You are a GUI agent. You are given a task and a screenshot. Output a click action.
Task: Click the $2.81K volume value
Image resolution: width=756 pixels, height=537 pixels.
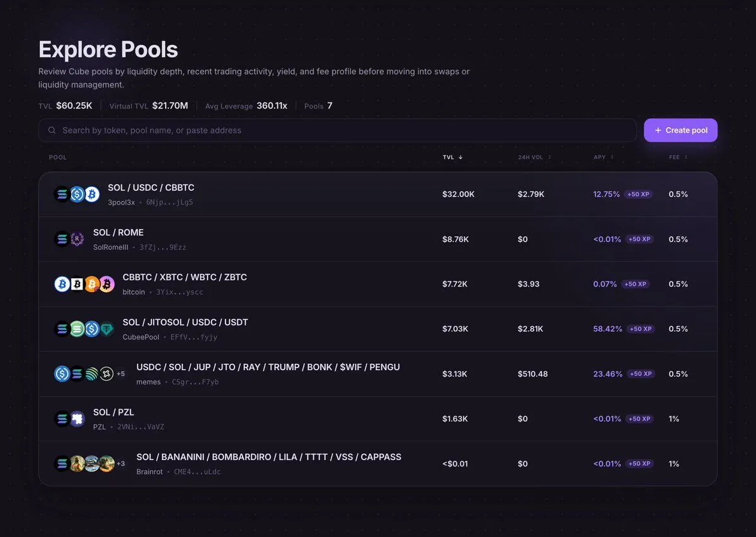click(x=531, y=329)
